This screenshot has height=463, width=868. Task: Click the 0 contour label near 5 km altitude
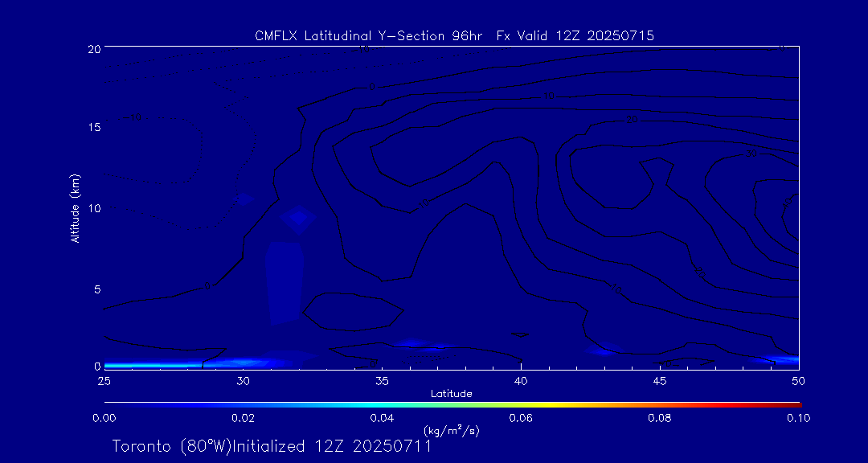coord(207,286)
